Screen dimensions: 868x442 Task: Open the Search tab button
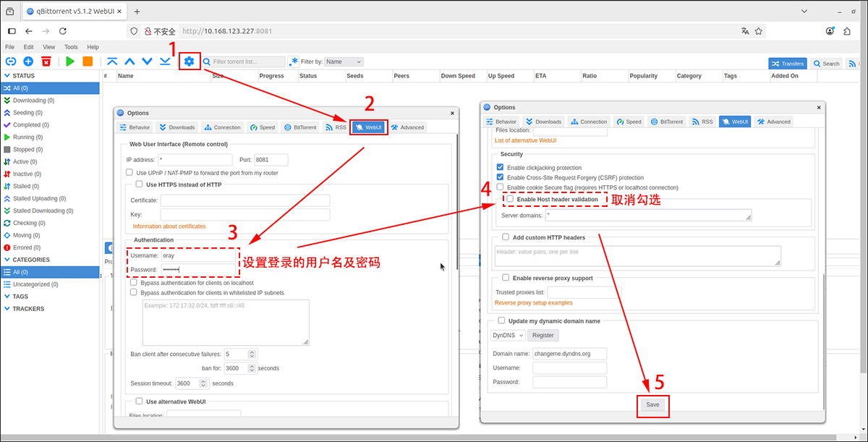click(826, 64)
